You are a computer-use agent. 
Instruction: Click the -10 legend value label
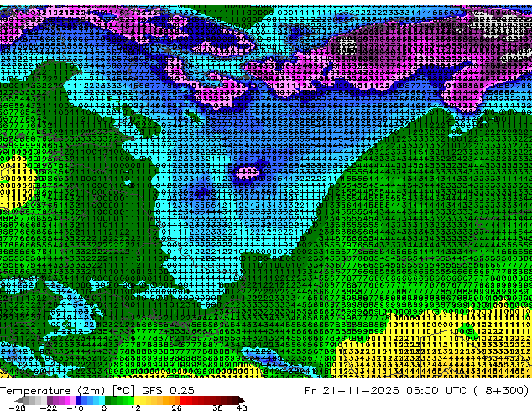tap(75, 408)
